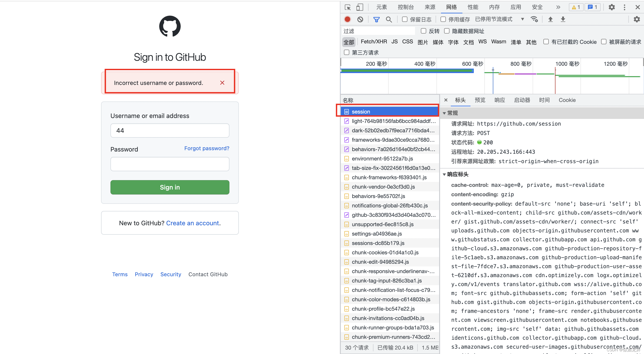Open DevTools settings gear in top bar
Screen dimensions: 644x354
tap(612, 7)
